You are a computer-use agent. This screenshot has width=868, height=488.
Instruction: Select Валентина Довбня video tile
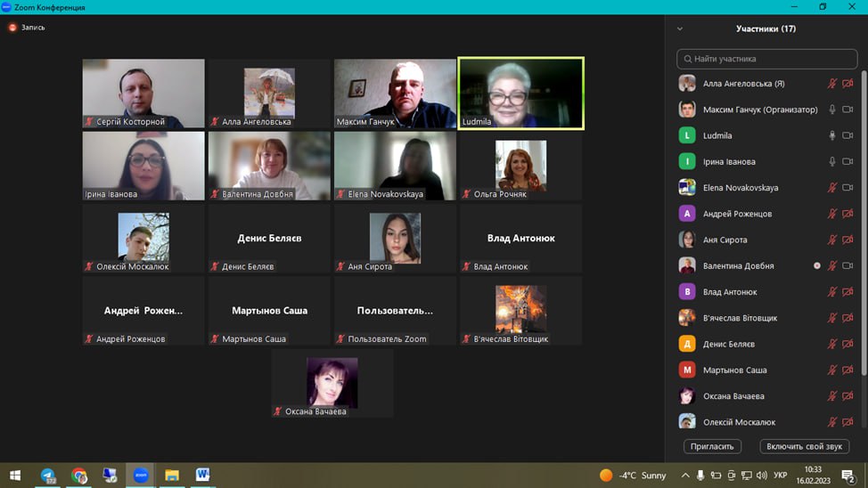coord(270,166)
